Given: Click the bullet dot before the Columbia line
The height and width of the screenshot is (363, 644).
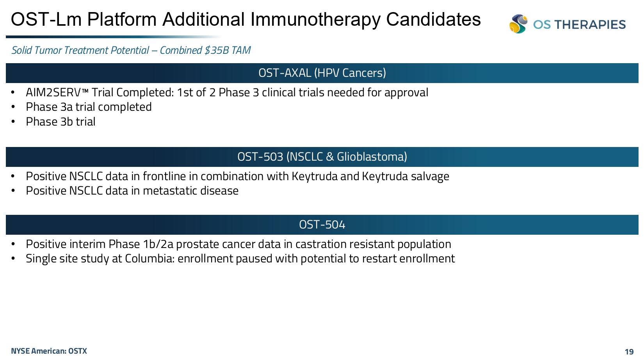Looking at the screenshot, I should (x=13, y=259).
